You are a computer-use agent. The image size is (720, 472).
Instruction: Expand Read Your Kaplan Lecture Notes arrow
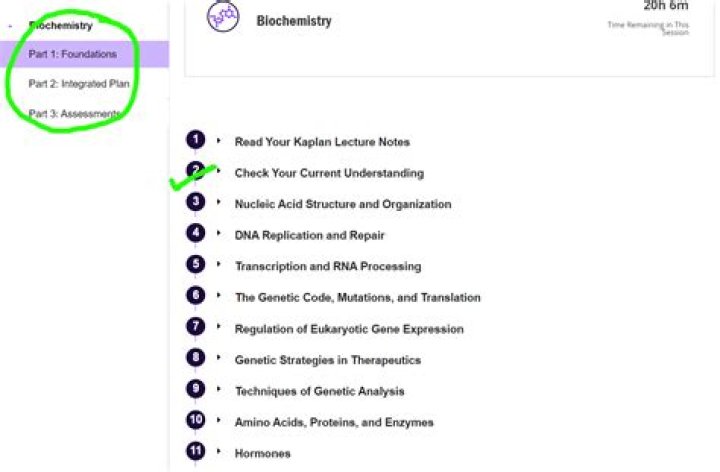tap(218, 141)
